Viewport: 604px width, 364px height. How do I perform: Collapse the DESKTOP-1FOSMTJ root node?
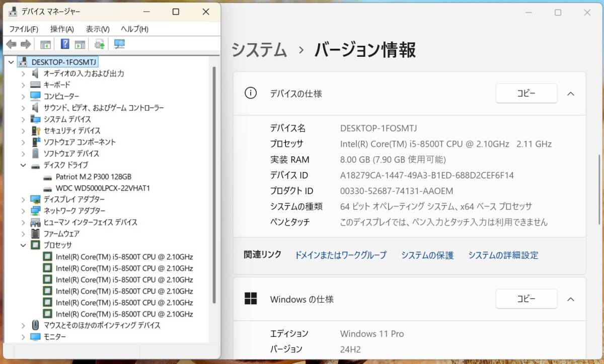[x=12, y=62]
